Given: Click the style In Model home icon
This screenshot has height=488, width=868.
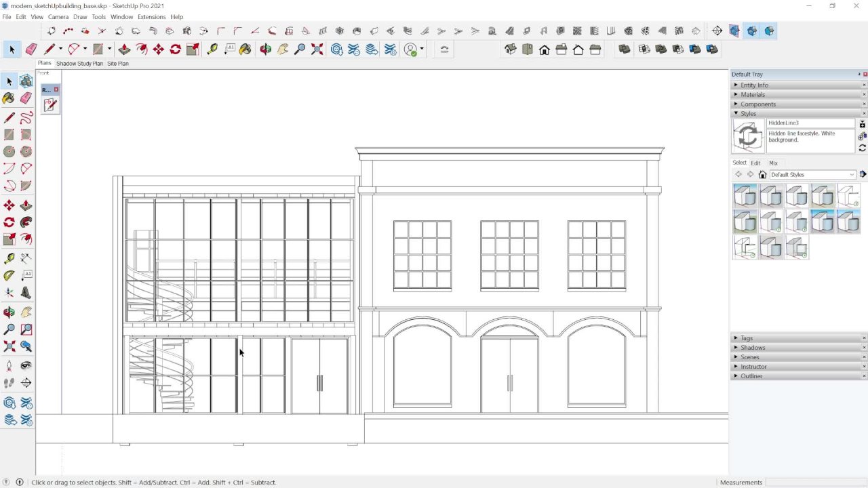Looking at the screenshot, I should pyautogui.click(x=762, y=175).
